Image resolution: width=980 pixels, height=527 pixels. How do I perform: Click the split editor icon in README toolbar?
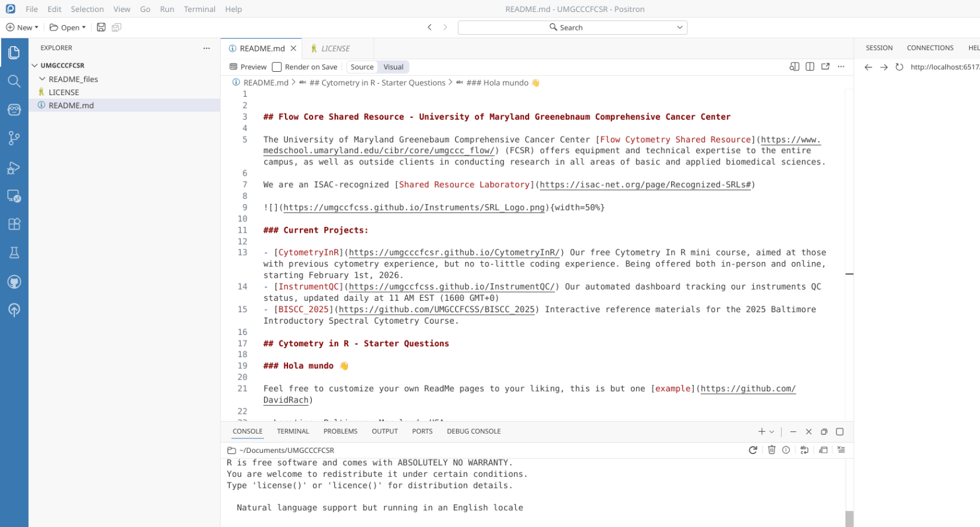point(809,66)
